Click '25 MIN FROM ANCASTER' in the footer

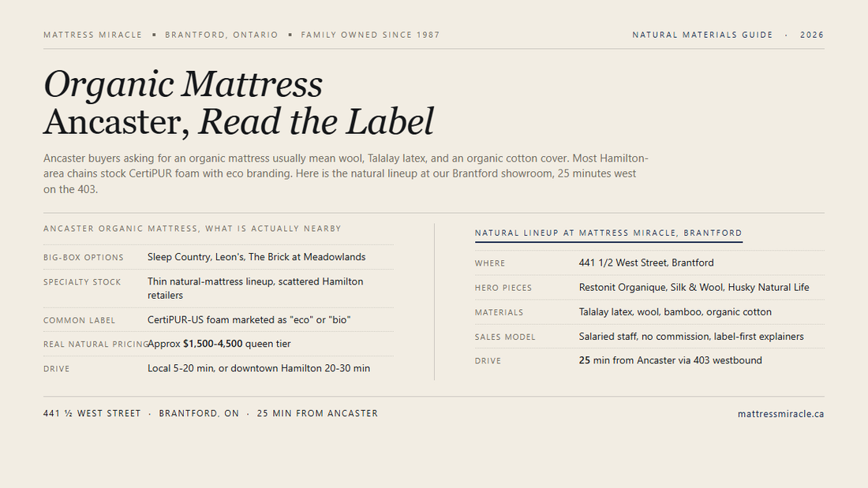[317, 413]
